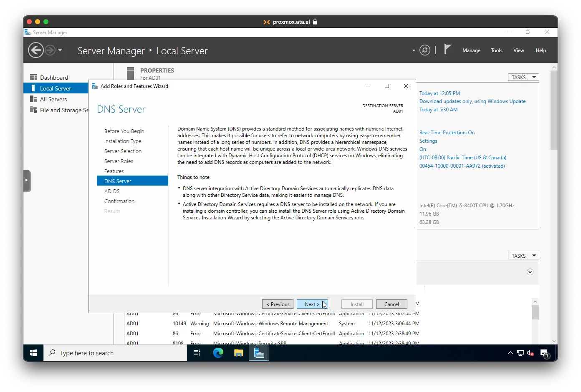
Task: Click the All Servers icon in sidebar
Action: click(x=33, y=99)
